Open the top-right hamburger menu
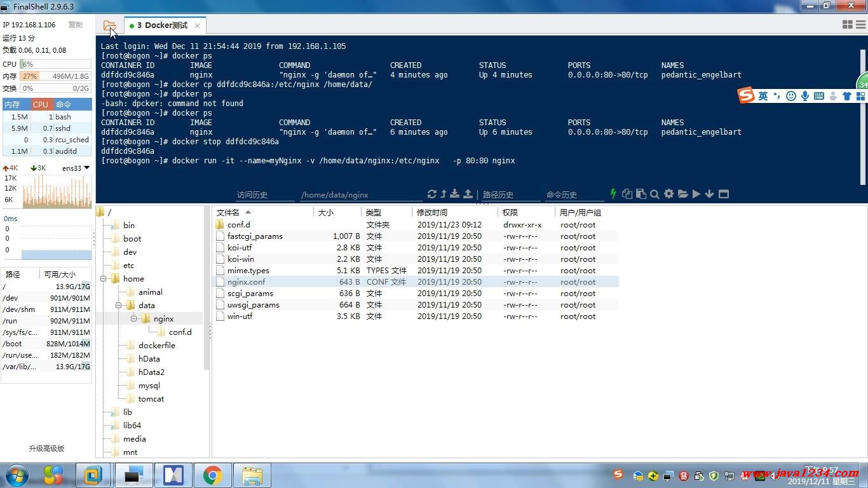Screen dimensions: 868x488 coord(861,25)
